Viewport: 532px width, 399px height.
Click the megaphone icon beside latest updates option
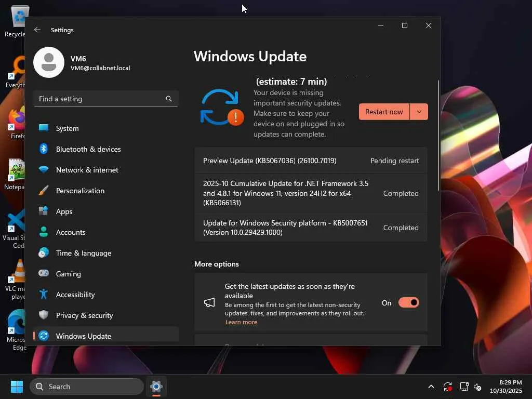(209, 303)
